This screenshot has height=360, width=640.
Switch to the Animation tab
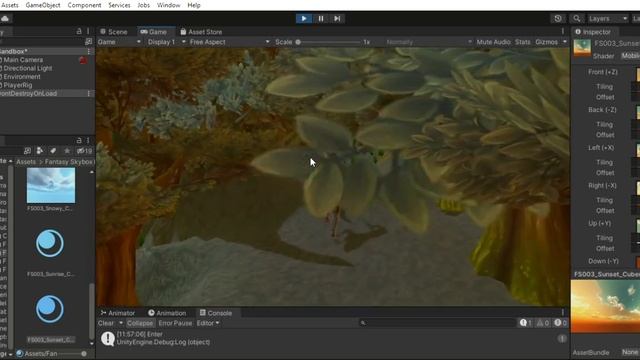pyautogui.click(x=167, y=313)
